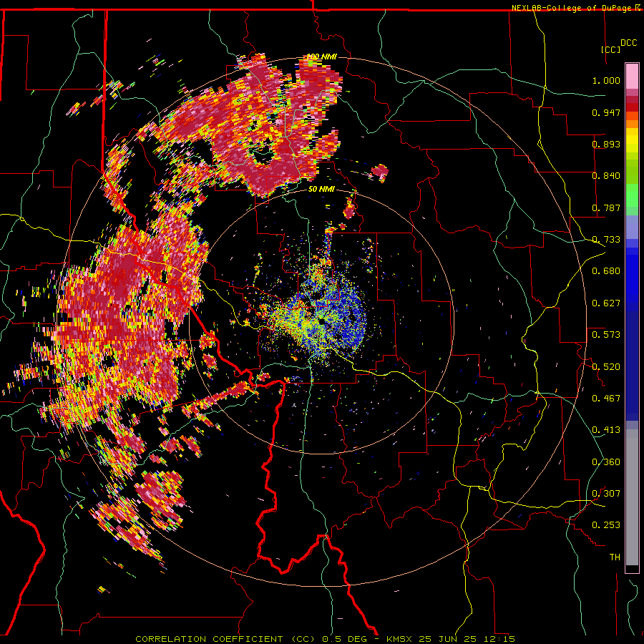Click the 0.253 legend value

606,525
